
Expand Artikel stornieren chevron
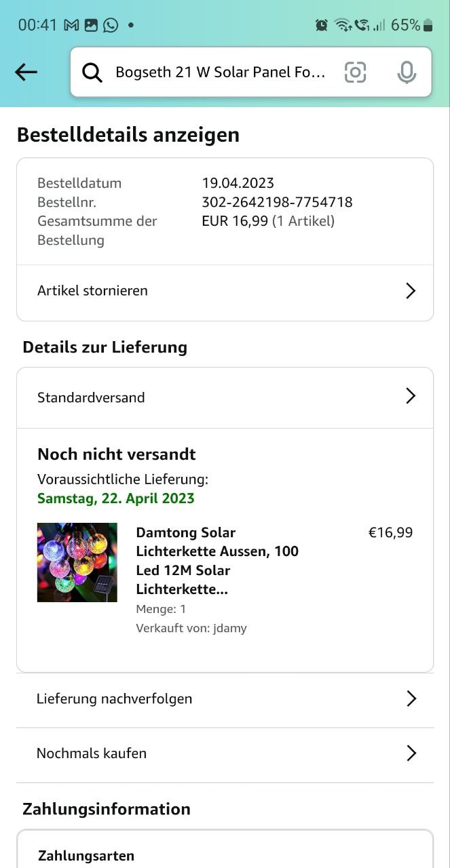[410, 291]
